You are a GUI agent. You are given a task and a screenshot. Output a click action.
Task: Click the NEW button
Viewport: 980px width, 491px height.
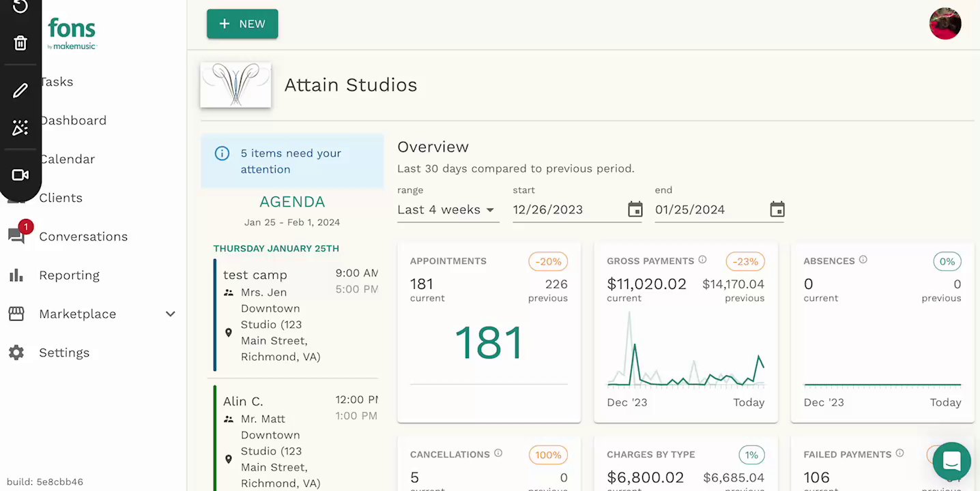(x=242, y=24)
